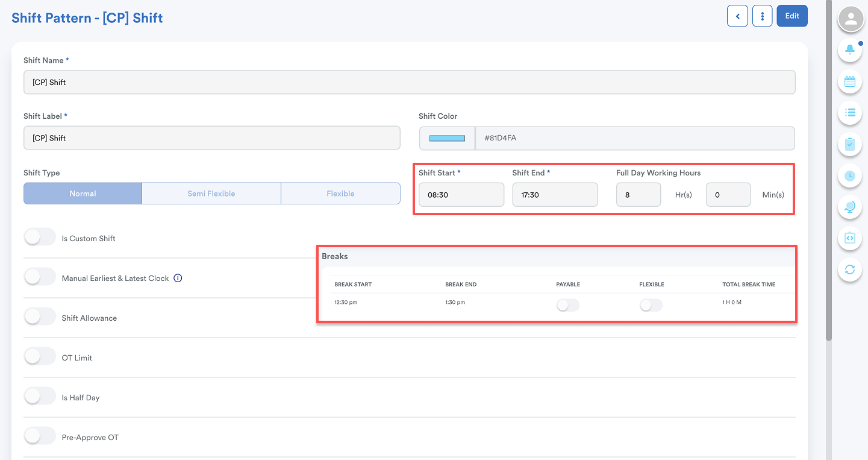Click the Edit button
Screen dimensions: 868x460
tap(792, 16)
